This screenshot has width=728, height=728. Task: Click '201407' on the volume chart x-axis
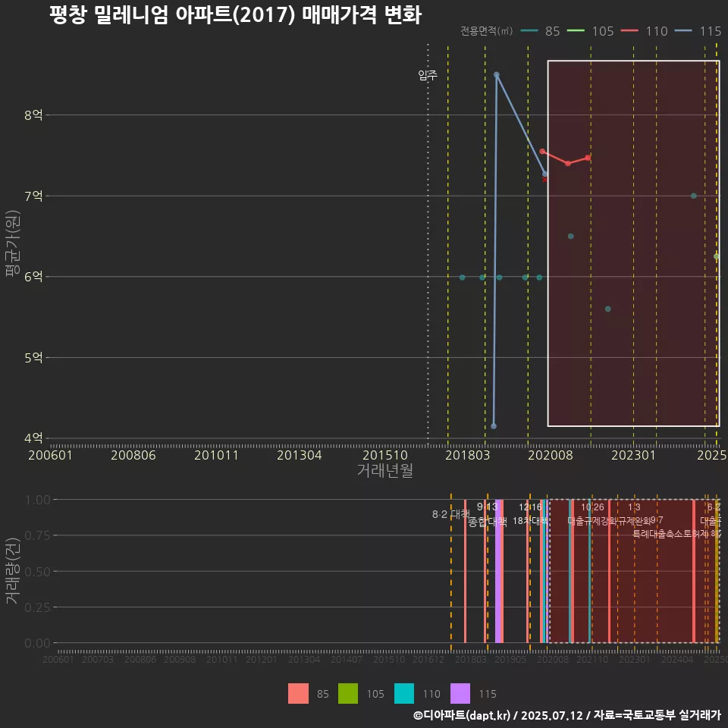(x=347, y=659)
